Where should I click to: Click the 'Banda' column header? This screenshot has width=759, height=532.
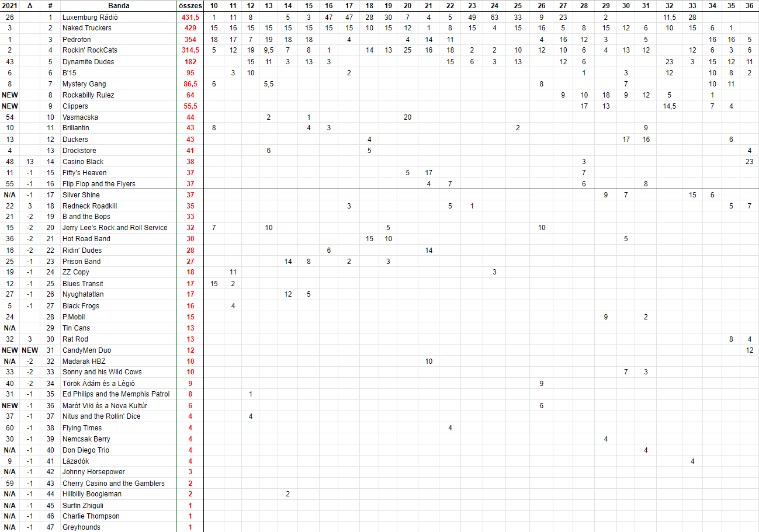pyautogui.click(x=118, y=5)
